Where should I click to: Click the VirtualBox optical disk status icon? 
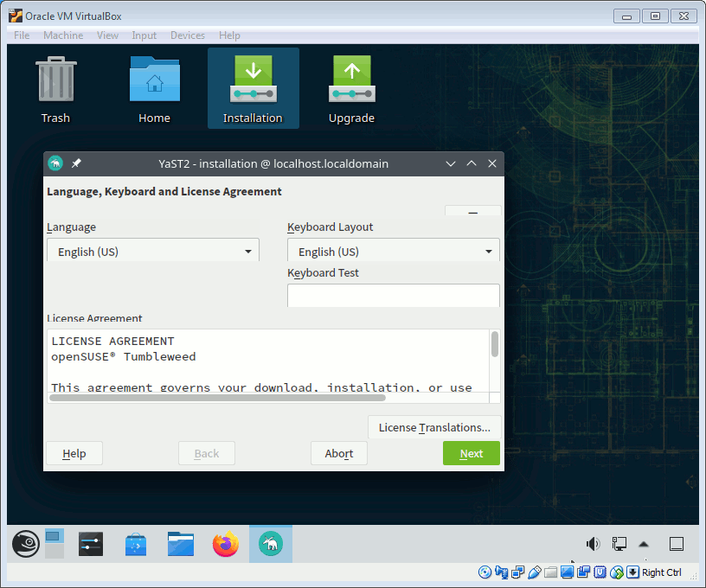[x=485, y=572]
